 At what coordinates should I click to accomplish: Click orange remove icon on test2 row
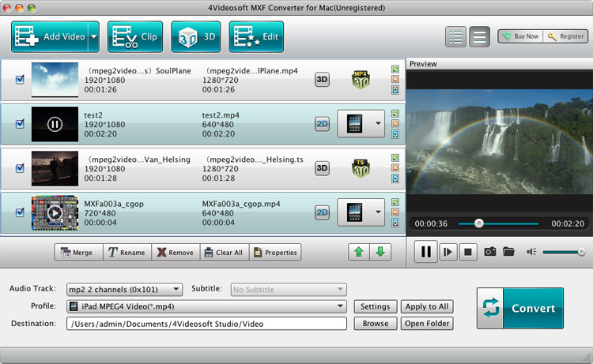[395, 123]
